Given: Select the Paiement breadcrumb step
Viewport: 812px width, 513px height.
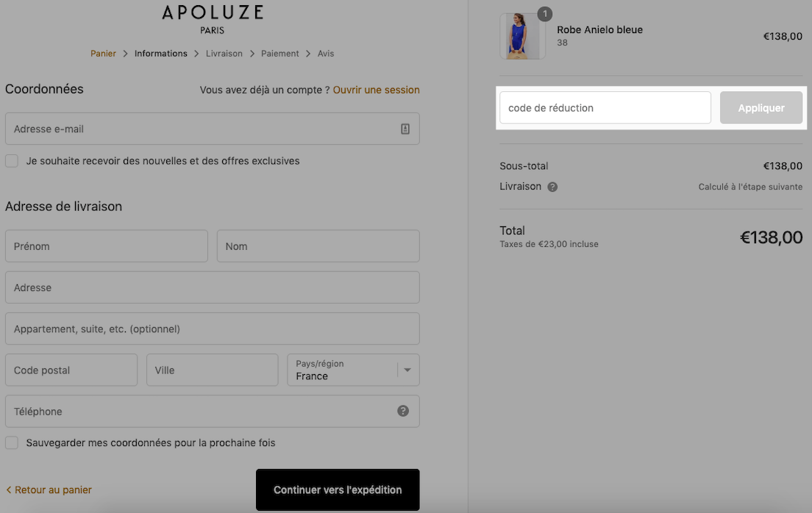Looking at the screenshot, I should pos(279,54).
